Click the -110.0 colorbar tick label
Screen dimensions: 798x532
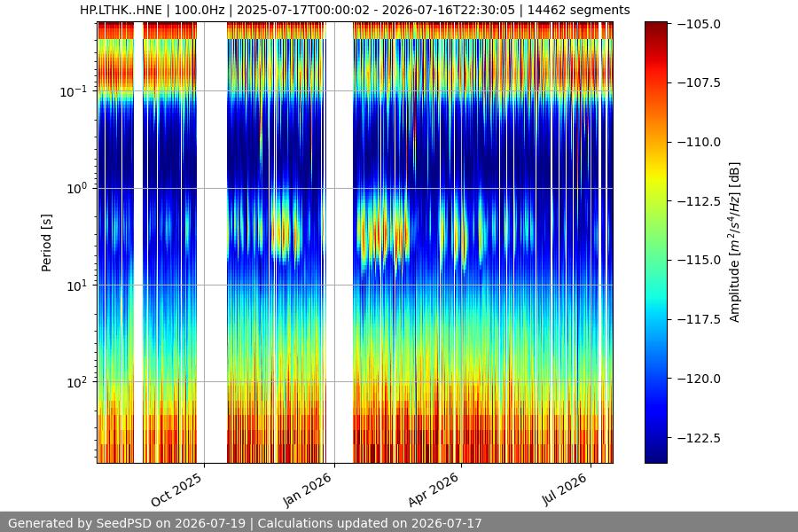(699, 142)
